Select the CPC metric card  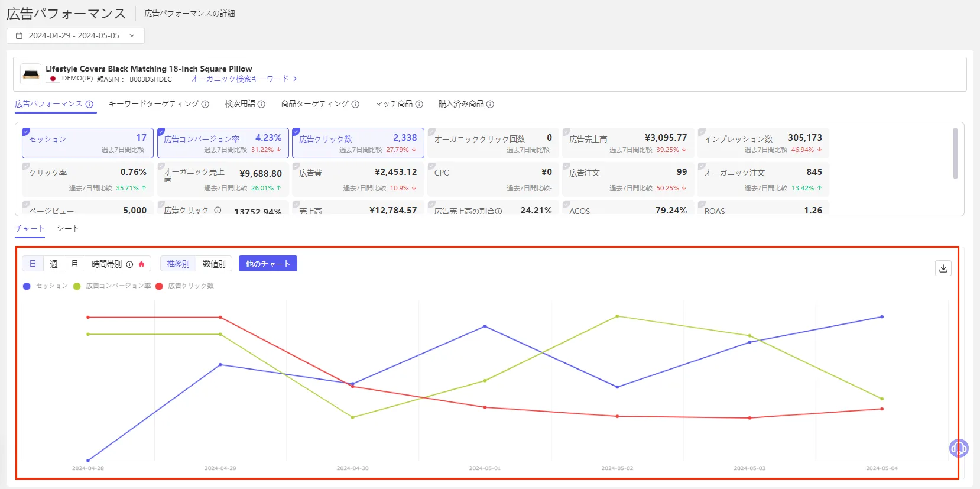pyautogui.click(x=493, y=179)
